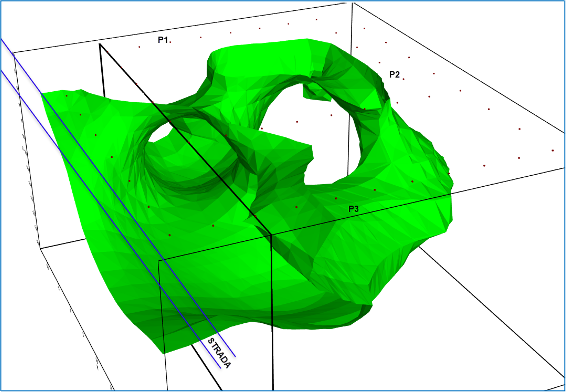566x392 pixels.
Task: Click the STRADA road label
Action: tap(219, 353)
